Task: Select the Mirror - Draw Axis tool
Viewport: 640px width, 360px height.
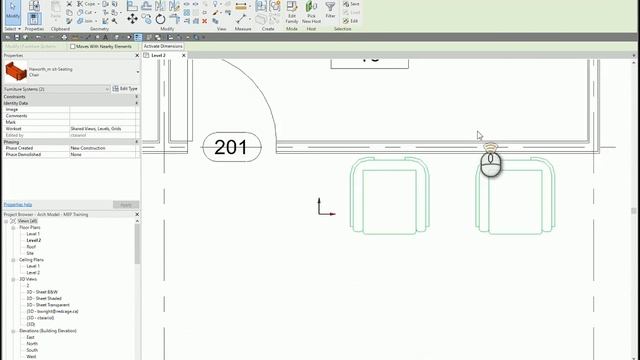Action: click(174, 6)
